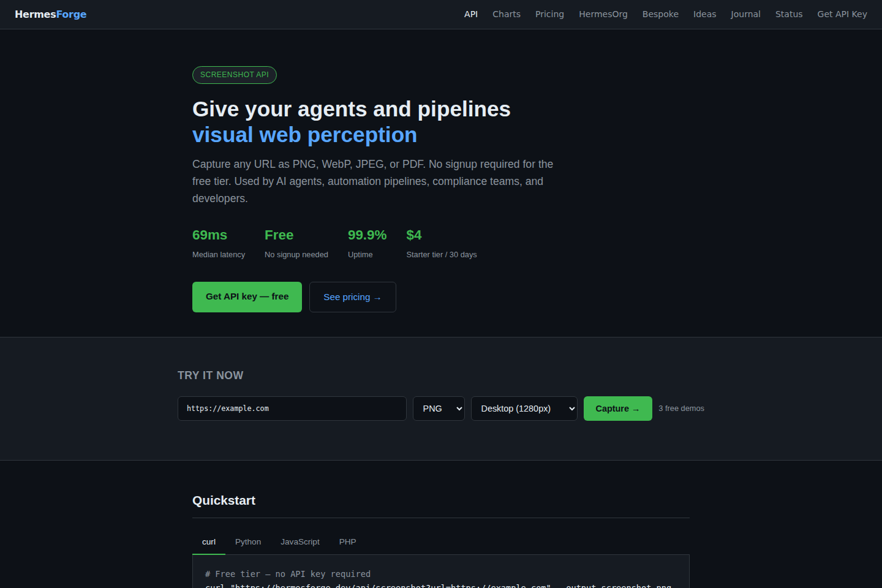Click the SCREENSHOT API badge
Screen dimensions: 882x588
click(x=235, y=75)
